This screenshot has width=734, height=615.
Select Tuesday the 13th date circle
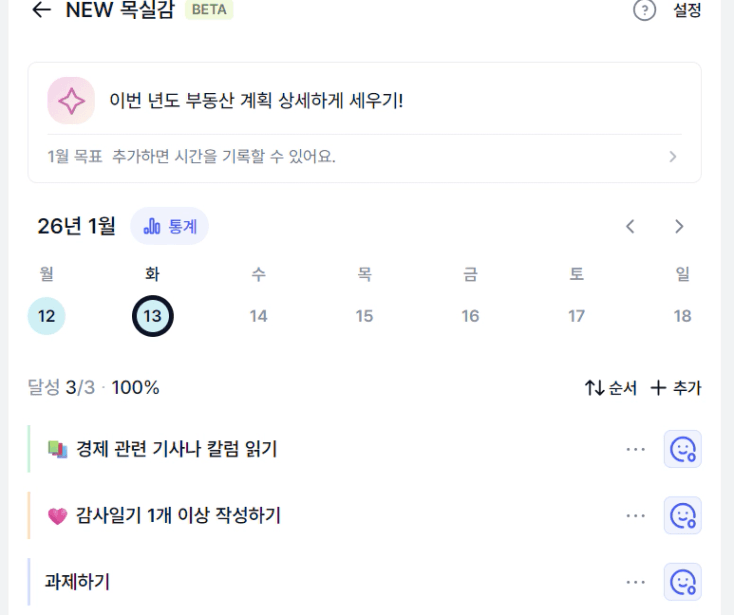152,316
